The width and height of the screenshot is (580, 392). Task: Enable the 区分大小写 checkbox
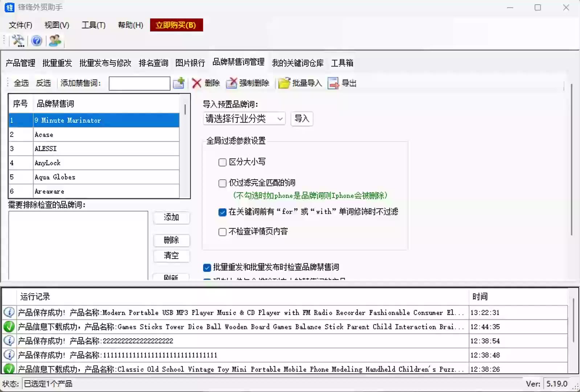pyautogui.click(x=222, y=162)
